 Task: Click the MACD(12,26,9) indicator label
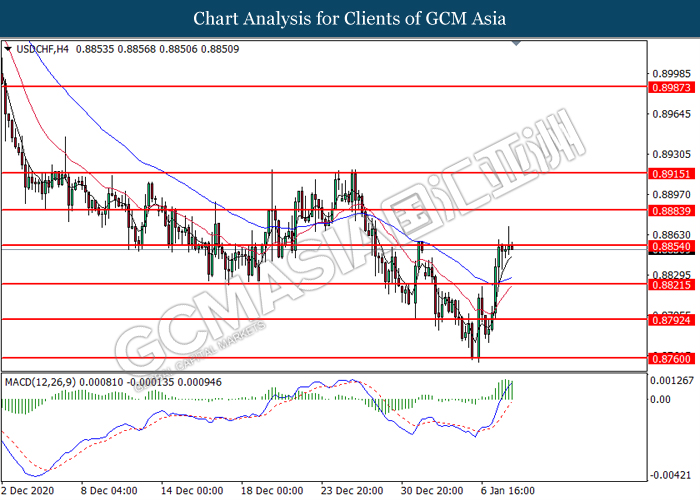tap(40, 382)
